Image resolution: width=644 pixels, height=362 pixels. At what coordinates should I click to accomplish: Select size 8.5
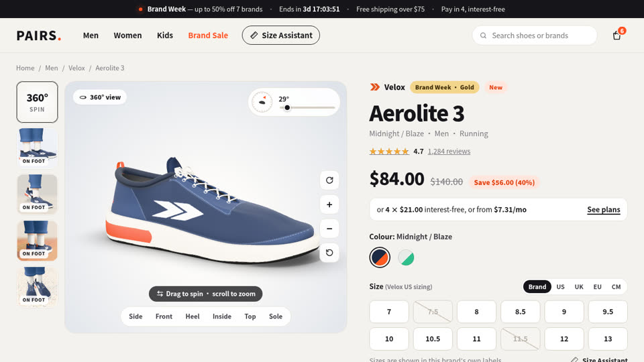(521, 312)
